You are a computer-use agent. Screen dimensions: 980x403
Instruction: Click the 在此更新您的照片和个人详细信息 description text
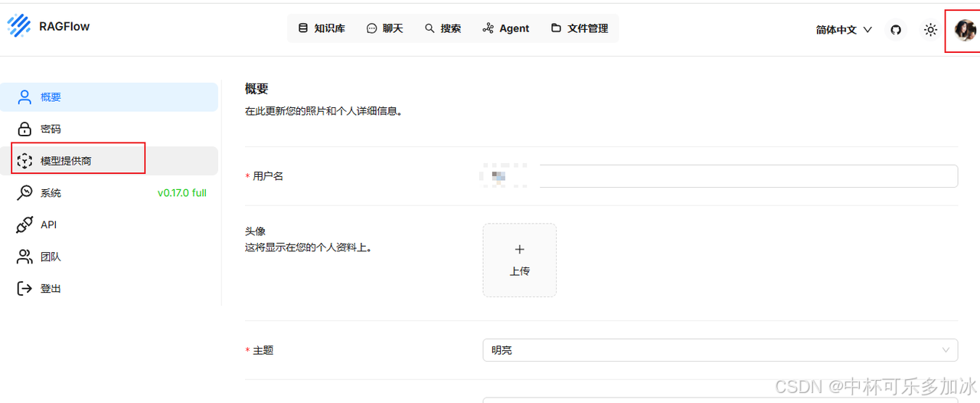324,111
